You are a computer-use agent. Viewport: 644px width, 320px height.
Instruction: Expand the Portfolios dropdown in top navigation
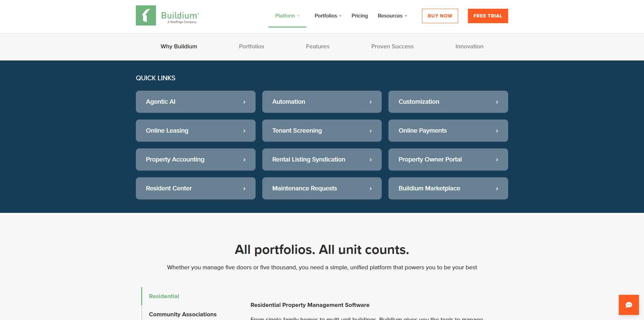(328, 16)
